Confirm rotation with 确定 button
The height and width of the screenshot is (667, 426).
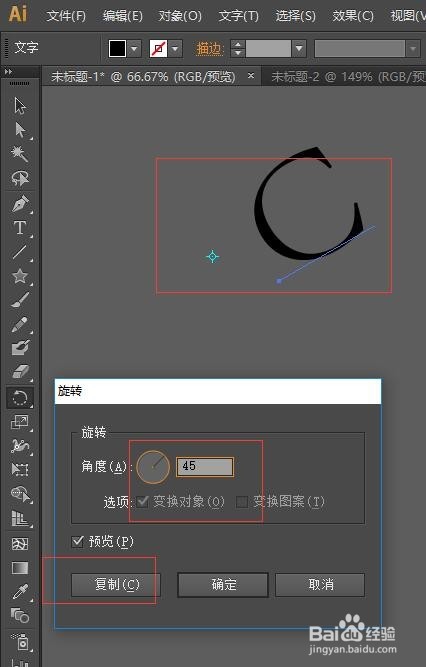(223, 584)
